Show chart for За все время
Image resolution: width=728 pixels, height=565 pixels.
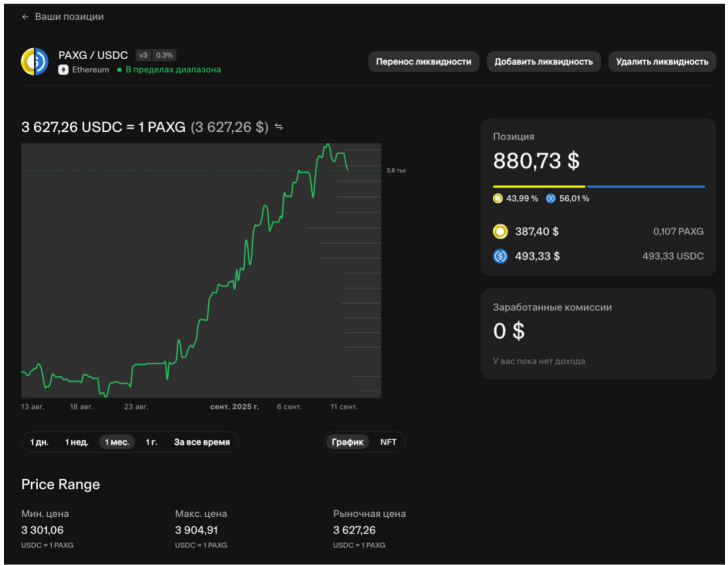tap(202, 442)
